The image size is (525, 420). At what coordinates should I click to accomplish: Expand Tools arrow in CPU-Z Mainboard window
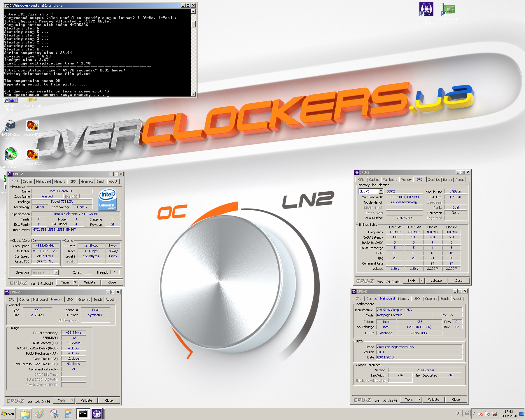coord(419,400)
